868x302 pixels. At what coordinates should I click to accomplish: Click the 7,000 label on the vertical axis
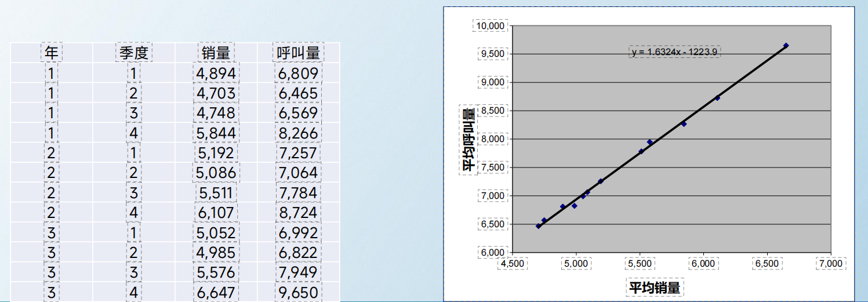493,196
